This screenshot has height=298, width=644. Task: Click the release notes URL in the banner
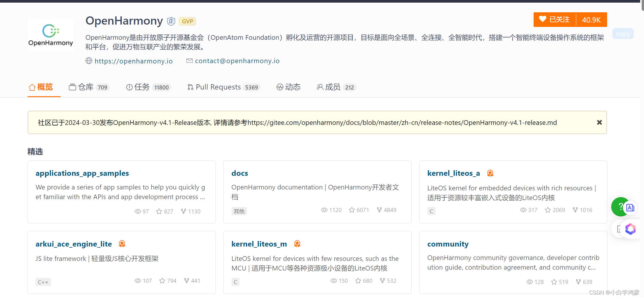(x=402, y=123)
